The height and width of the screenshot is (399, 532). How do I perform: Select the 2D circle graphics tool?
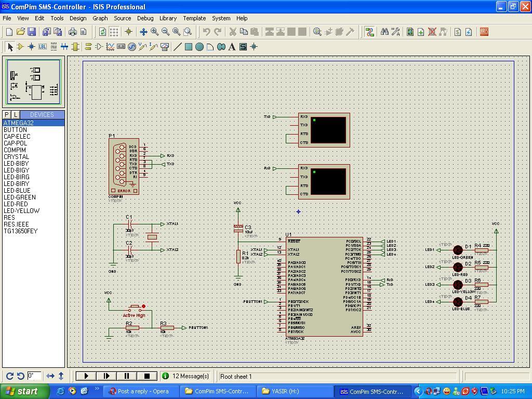pos(199,47)
